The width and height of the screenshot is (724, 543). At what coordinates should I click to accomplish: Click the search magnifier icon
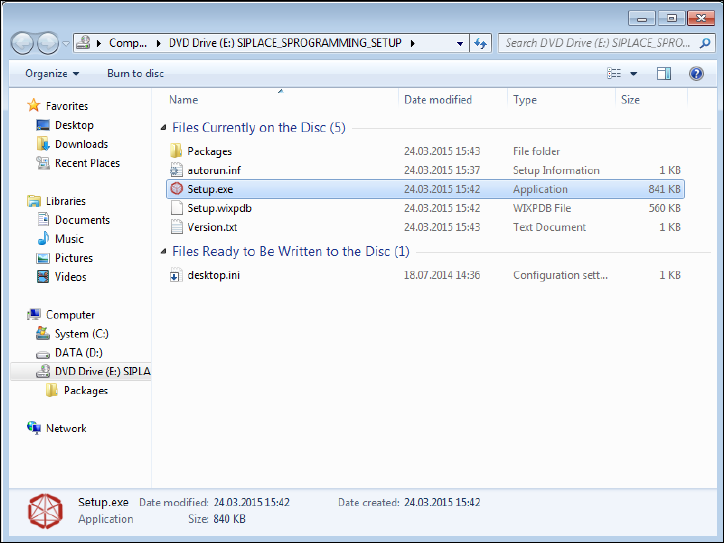[705, 43]
